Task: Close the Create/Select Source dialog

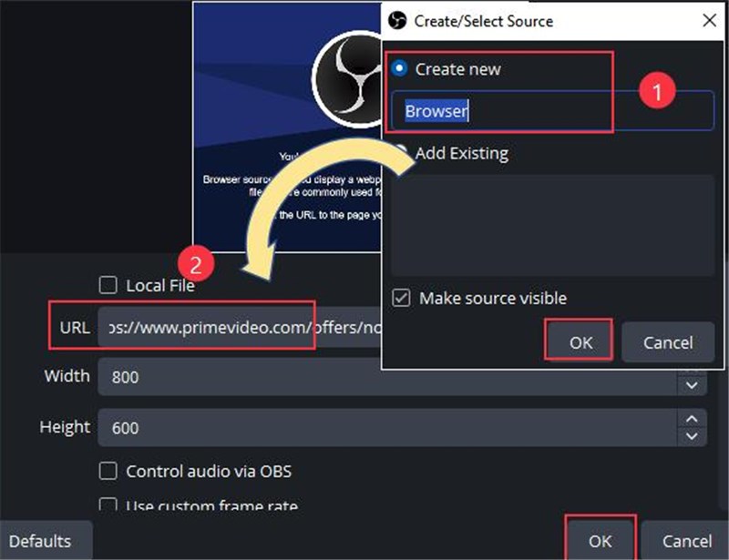Action: pos(708,20)
